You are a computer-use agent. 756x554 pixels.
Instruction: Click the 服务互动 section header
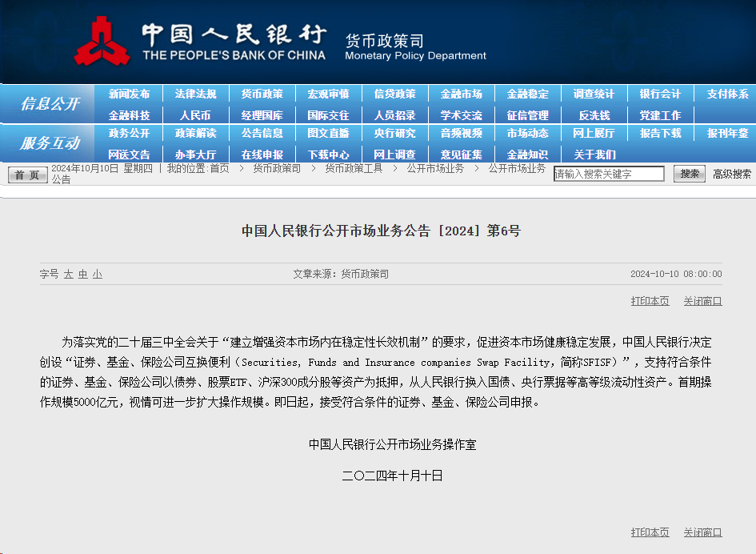click(x=50, y=143)
